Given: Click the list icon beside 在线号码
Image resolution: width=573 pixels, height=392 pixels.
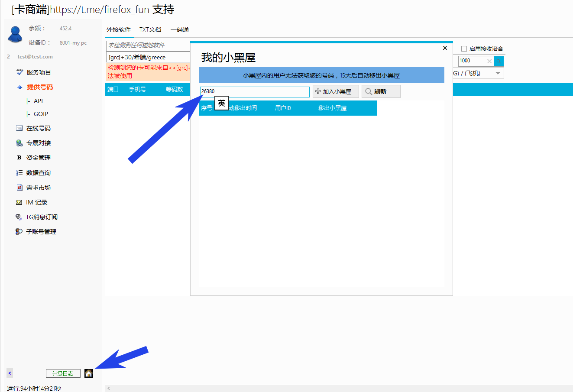Looking at the screenshot, I should point(19,128).
